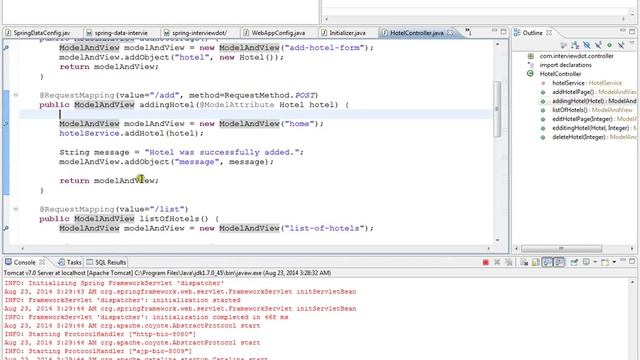Select addHotelPage() method in Outline
The height and width of the screenshot is (360, 640).
tap(594, 92)
